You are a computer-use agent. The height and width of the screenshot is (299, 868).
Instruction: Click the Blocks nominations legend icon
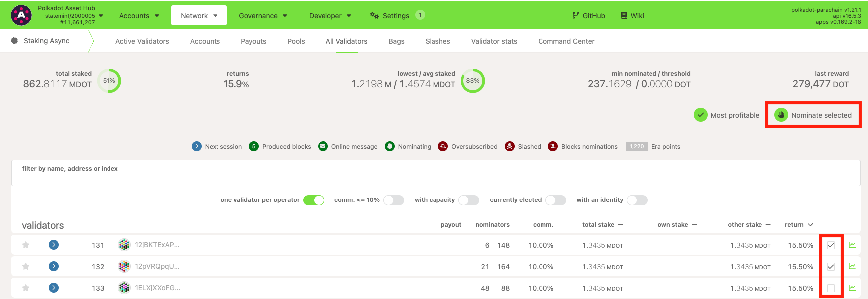click(553, 146)
